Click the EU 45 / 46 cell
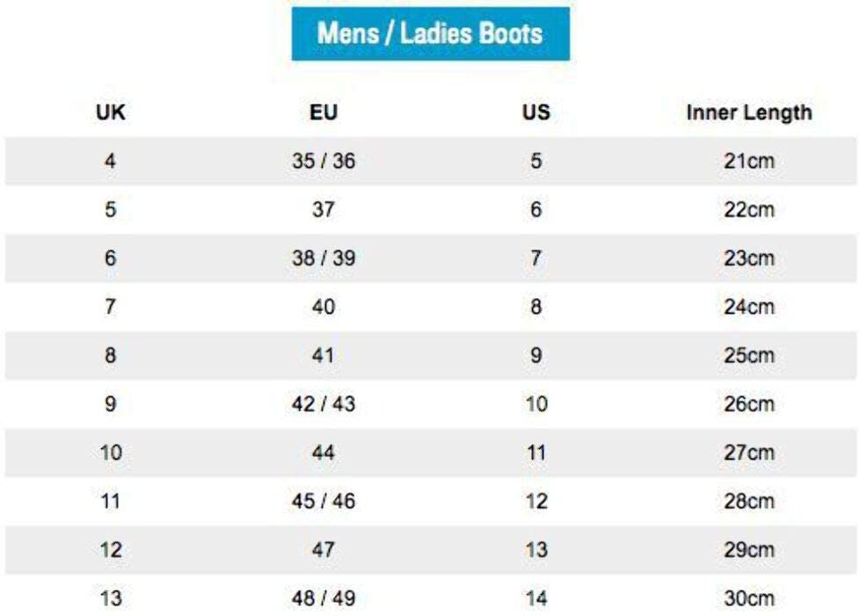 tap(324, 502)
